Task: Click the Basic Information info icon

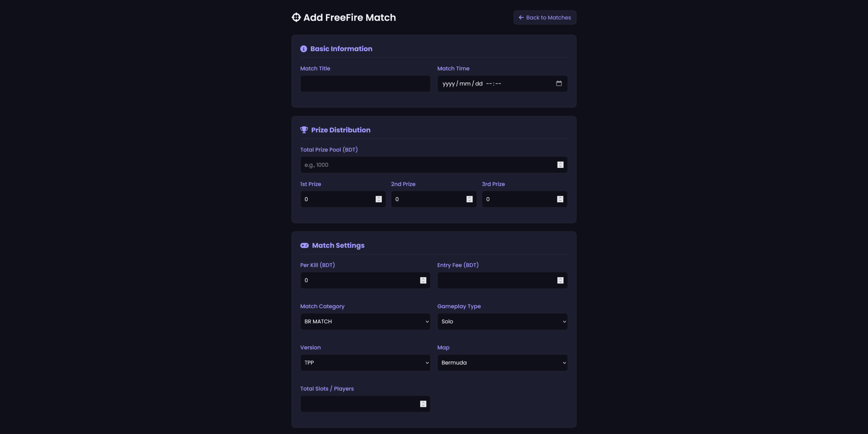Action: [303, 49]
